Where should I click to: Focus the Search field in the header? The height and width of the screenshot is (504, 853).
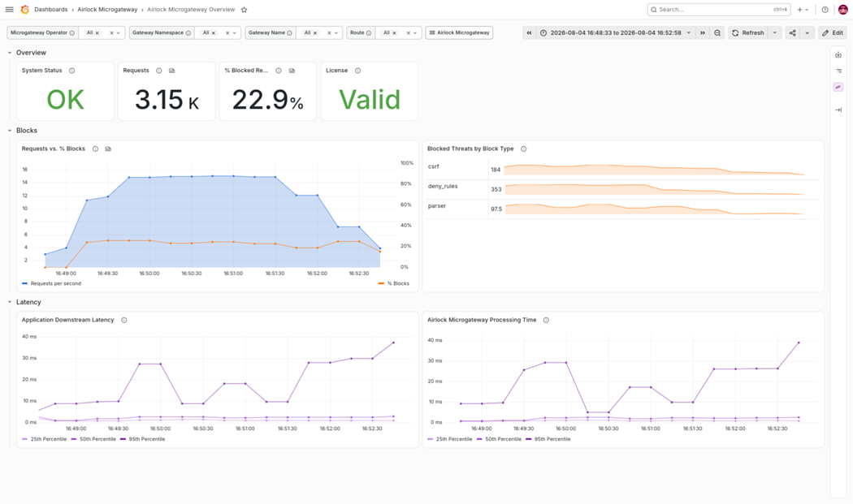pyautogui.click(x=719, y=9)
